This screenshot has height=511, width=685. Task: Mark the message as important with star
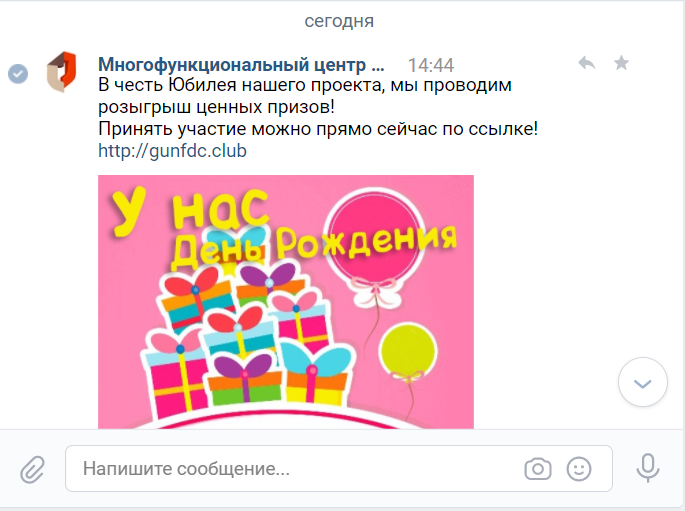point(621,63)
